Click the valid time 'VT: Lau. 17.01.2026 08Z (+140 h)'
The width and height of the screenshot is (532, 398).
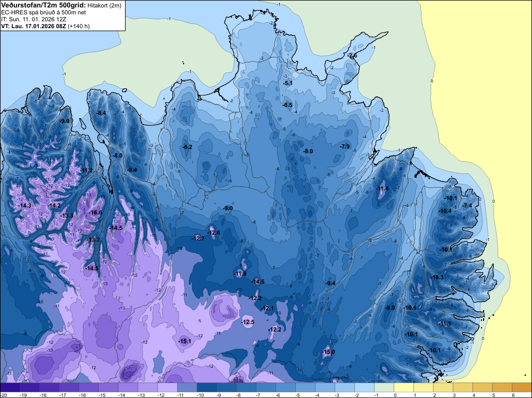pyautogui.click(x=45, y=26)
